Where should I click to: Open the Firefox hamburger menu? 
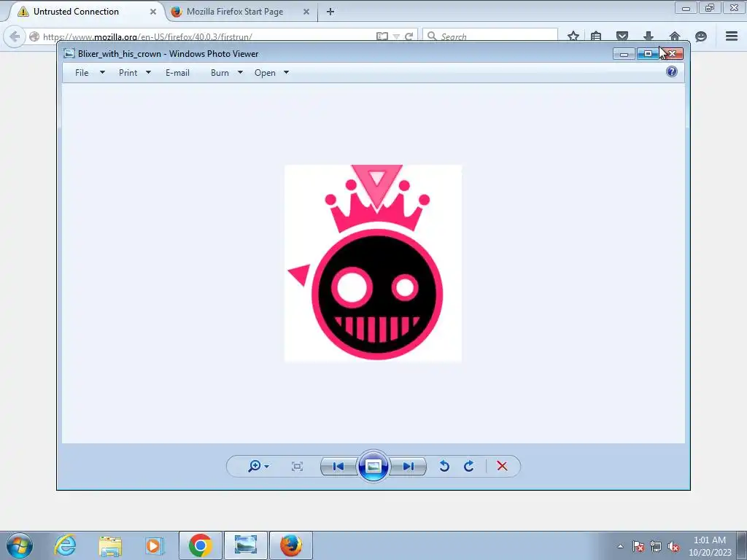click(732, 36)
